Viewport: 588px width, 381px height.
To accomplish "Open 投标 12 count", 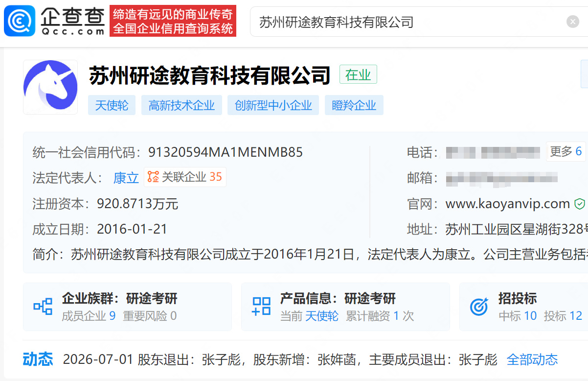I will (563, 316).
